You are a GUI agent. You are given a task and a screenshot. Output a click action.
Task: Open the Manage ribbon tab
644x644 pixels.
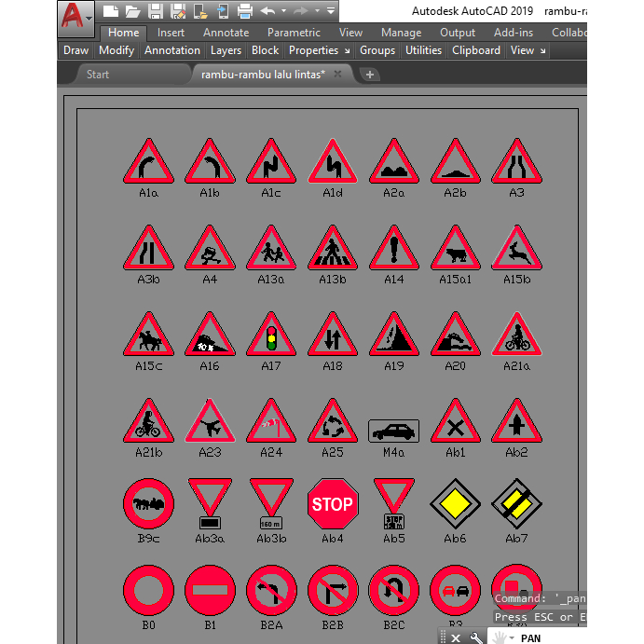click(402, 33)
